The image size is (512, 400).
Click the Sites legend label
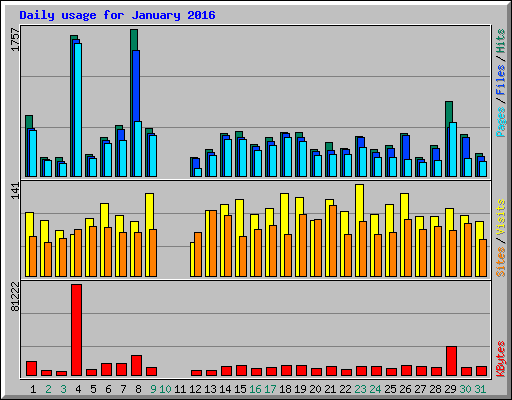(501, 262)
